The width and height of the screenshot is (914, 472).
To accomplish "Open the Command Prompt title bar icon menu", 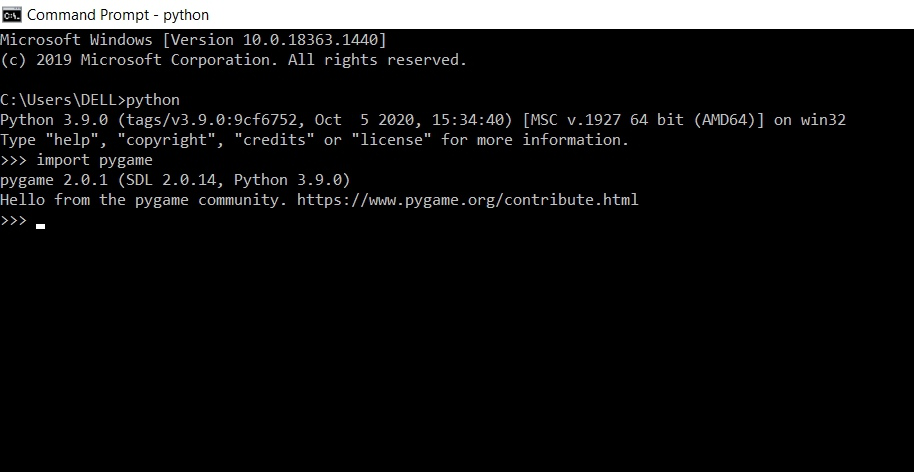I will click(x=12, y=14).
